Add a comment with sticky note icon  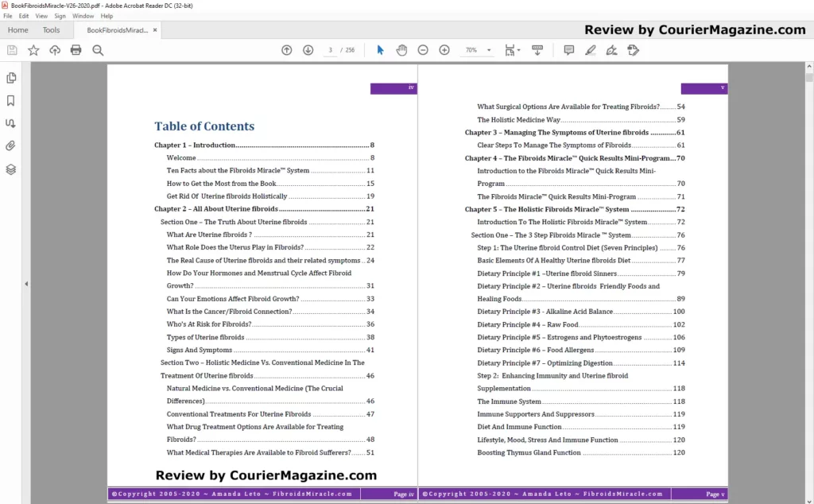tap(569, 50)
